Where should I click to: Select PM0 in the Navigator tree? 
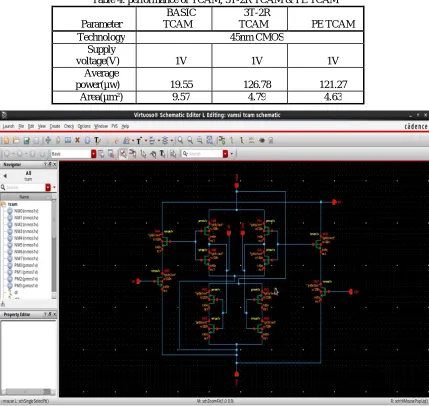click(26, 265)
